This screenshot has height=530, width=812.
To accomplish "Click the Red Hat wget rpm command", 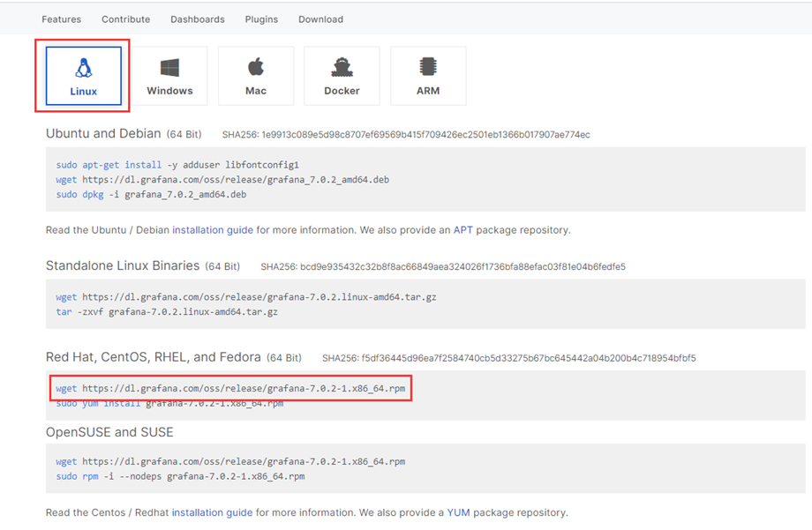I will [x=230, y=388].
